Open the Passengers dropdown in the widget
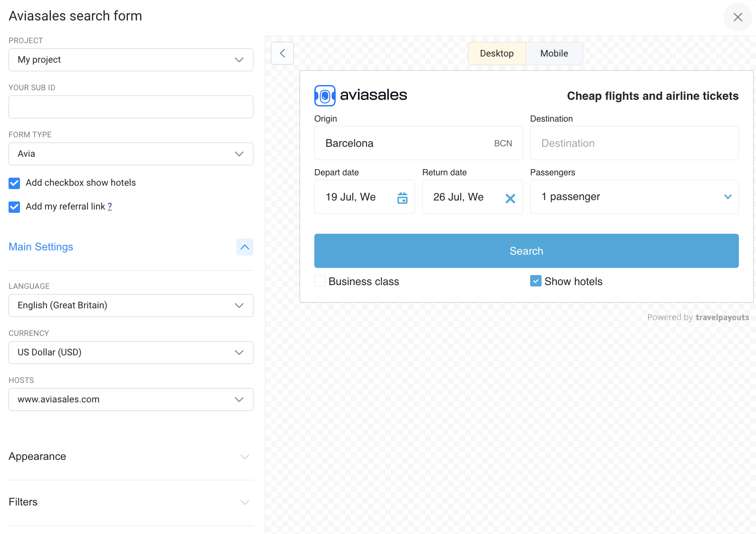 click(x=634, y=197)
